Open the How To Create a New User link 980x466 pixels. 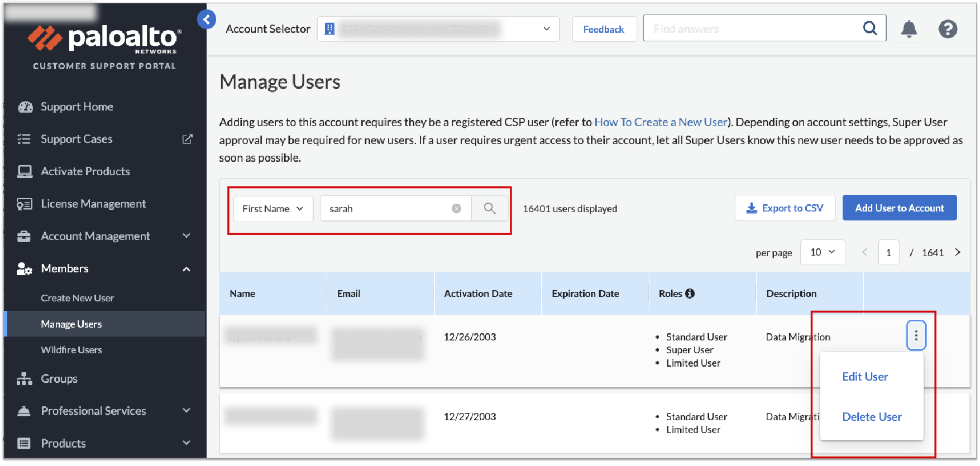pos(661,122)
